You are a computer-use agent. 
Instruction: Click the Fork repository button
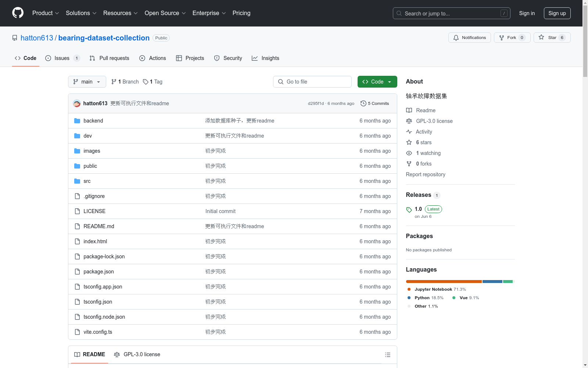click(512, 38)
